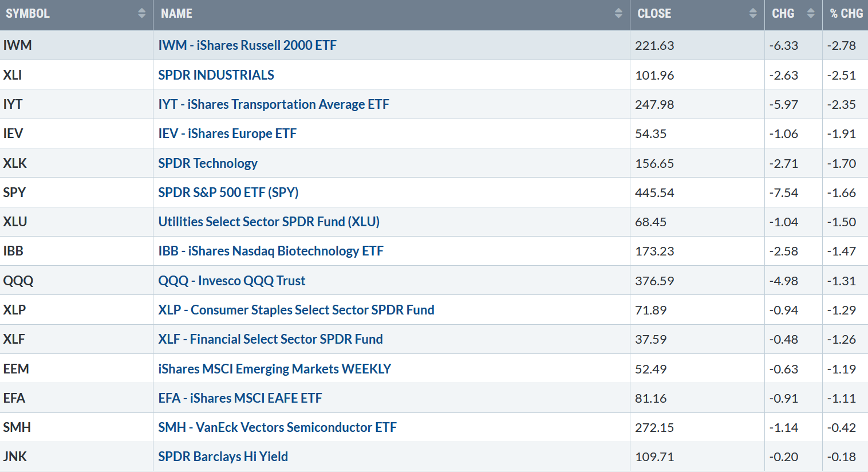The image size is (868, 472).
Task: Click close value 247.98 for IYT
Action: click(654, 104)
